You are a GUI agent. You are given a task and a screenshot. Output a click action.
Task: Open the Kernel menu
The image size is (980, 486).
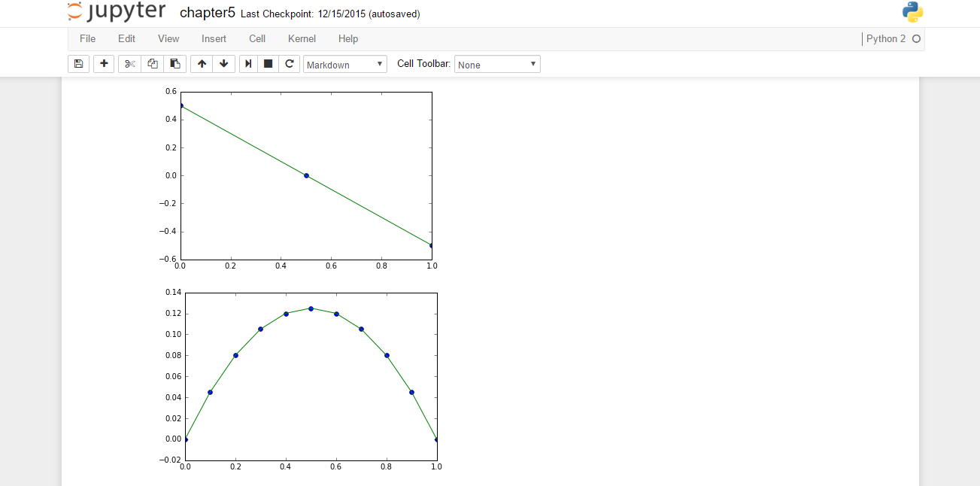[x=302, y=38]
